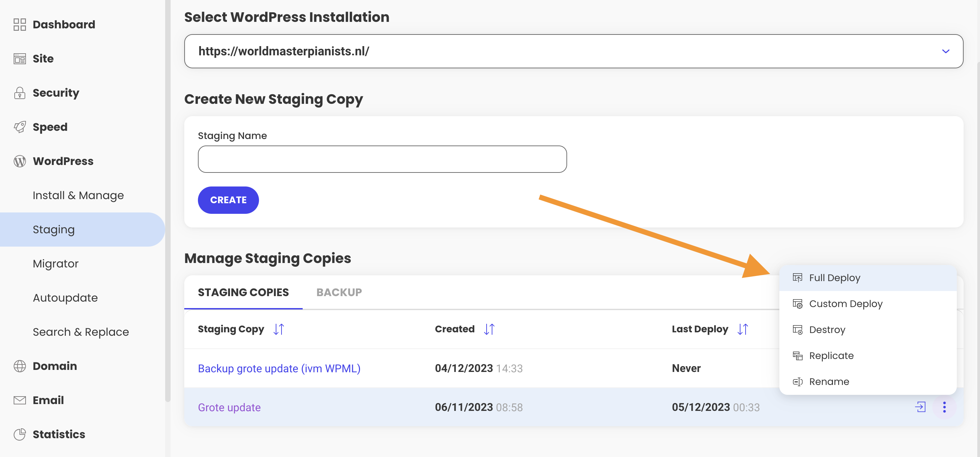The width and height of the screenshot is (980, 457).
Task: Click the 06/11/2023 08:58 created date
Action: [x=479, y=407]
